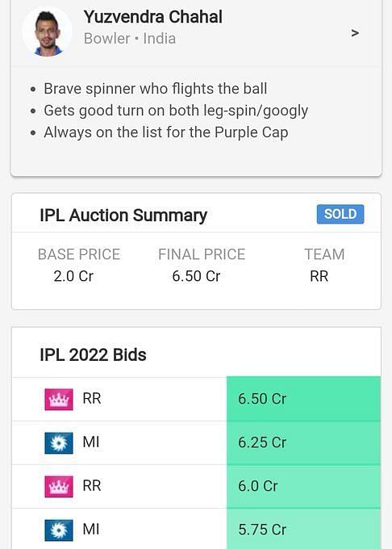Click the SOLD status badge

pyautogui.click(x=340, y=214)
